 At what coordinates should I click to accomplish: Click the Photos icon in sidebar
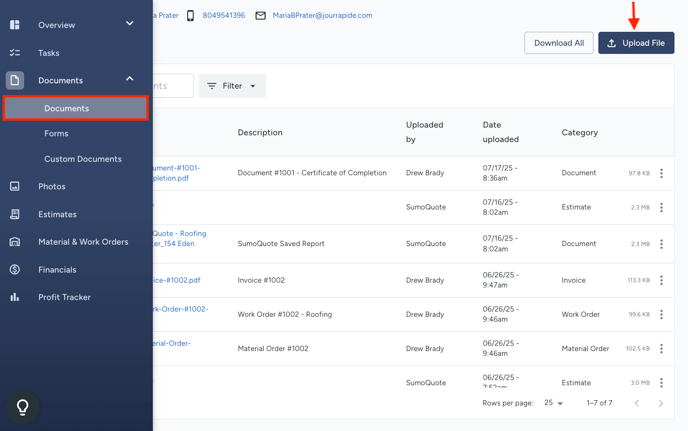tap(14, 187)
